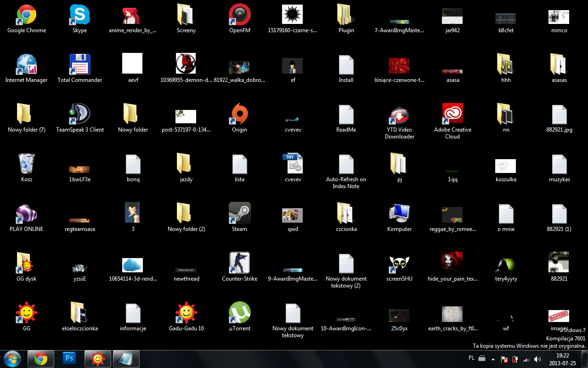
Task: Open Photoshop from the taskbar
Action: tap(69, 358)
